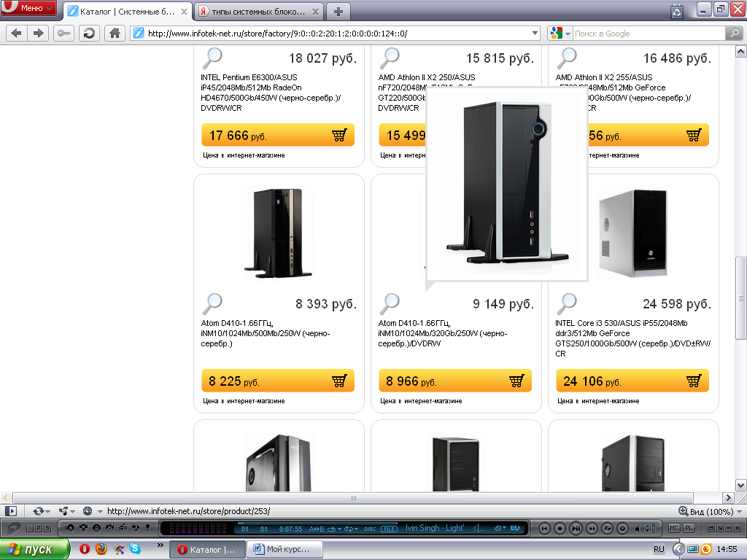Screen dimensions: 747x560
Task: Go to the home page
Action: click(x=115, y=34)
